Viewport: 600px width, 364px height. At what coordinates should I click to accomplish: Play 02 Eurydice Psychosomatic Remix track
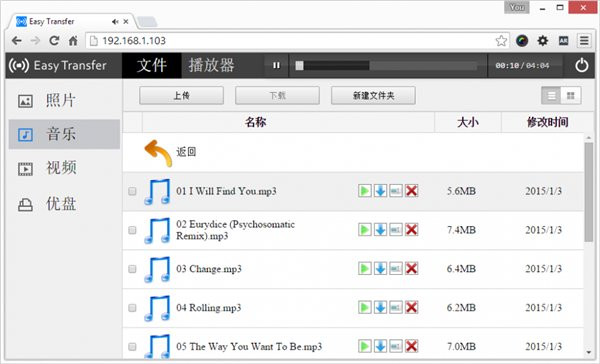click(364, 230)
